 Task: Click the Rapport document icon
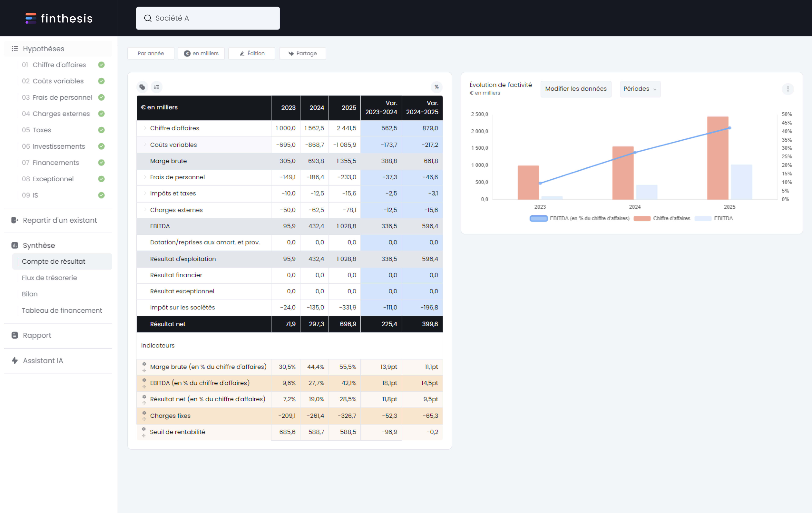[15, 335]
